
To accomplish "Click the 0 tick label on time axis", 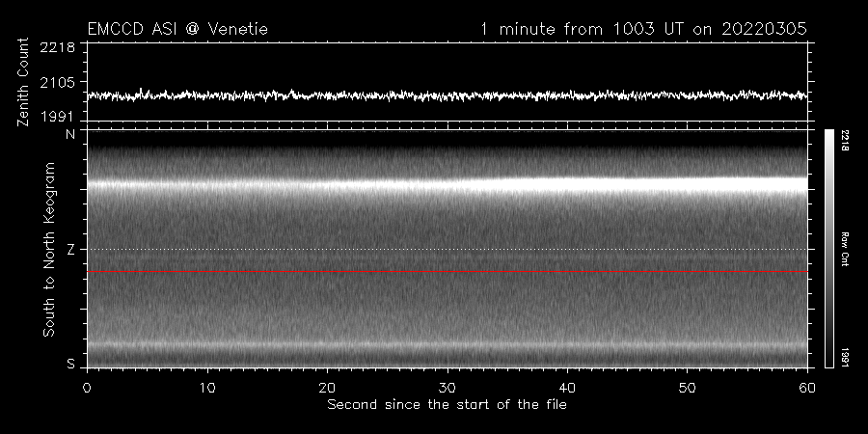I will pyautogui.click(x=87, y=388).
